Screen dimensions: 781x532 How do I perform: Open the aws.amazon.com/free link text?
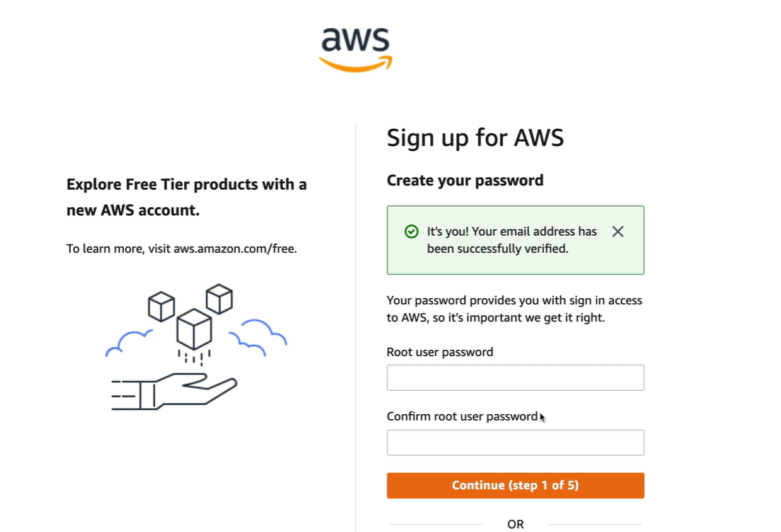pyautogui.click(x=235, y=248)
